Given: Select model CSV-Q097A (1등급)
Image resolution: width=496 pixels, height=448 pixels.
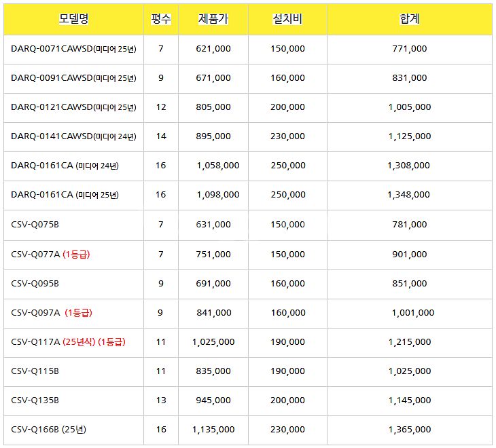Looking at the screenshot, I should [51, 312].
